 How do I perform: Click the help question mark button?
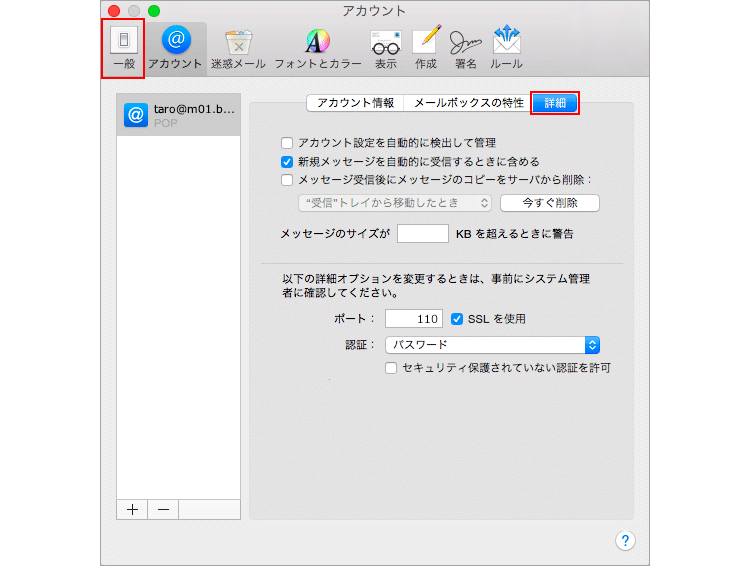click(x=625, y=540)
